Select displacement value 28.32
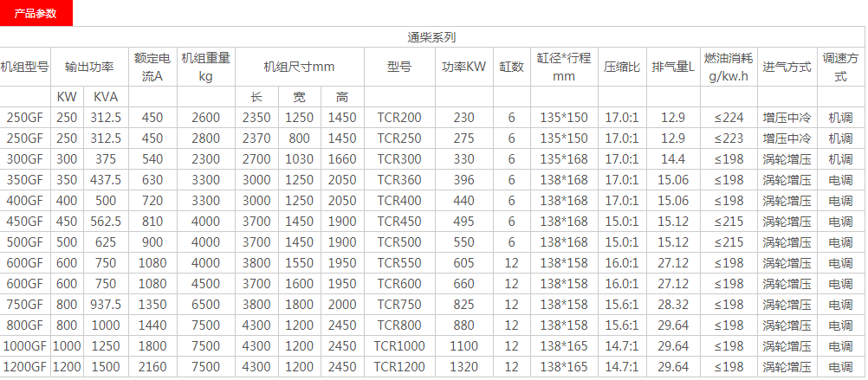Image resolution: width=868 pixels, height=380 pixels. (673, 305)
